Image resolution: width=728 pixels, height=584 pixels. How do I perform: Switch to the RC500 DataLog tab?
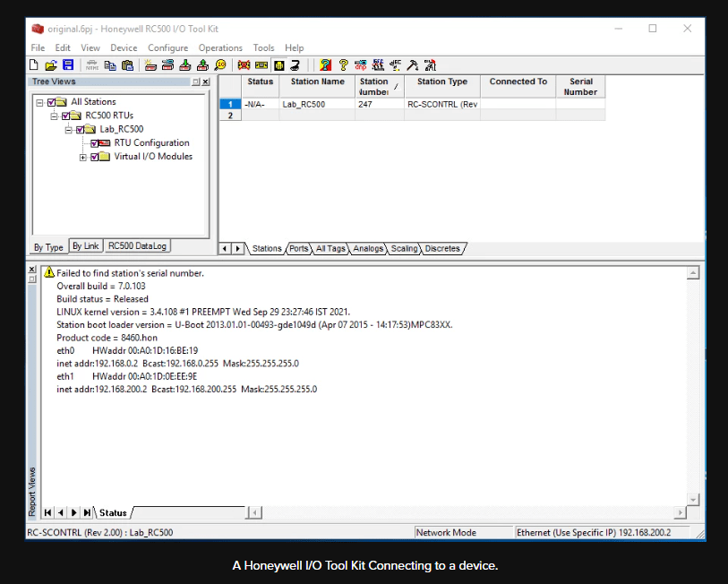tap(137, 246)
